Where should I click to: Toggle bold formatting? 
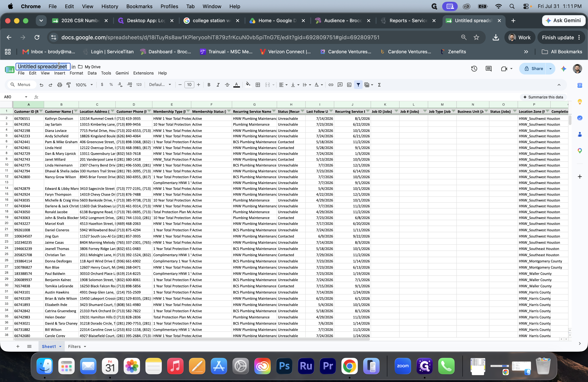click(209, 85)
